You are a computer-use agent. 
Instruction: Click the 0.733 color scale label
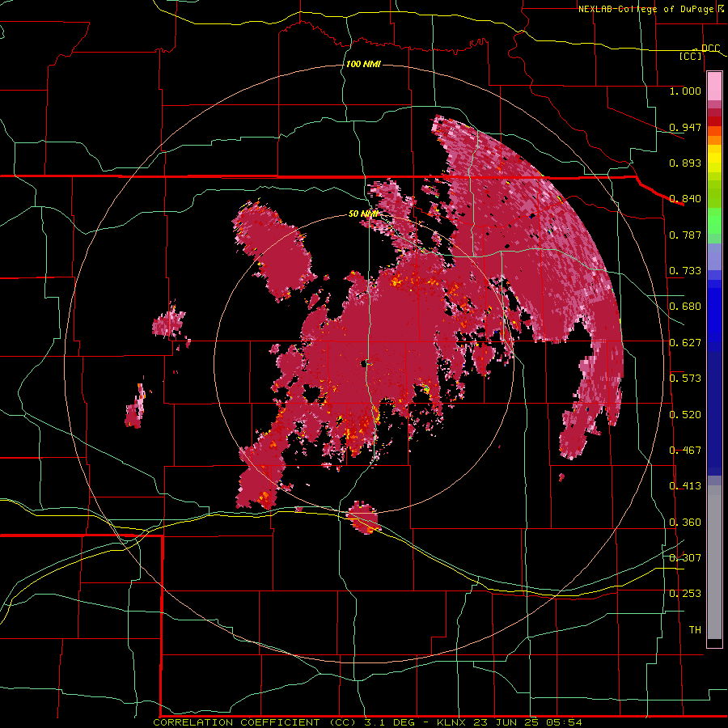click(685, 271)
